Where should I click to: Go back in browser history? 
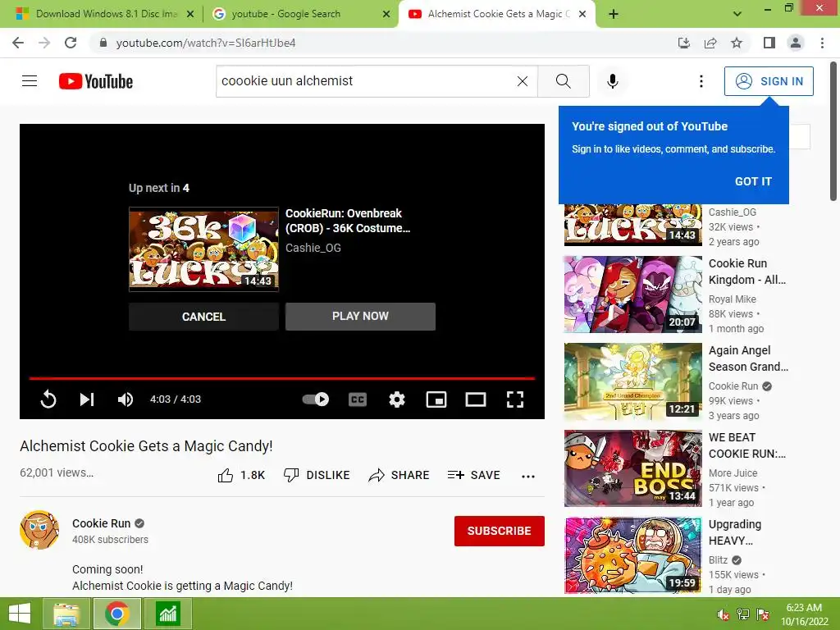pos(18,43)
